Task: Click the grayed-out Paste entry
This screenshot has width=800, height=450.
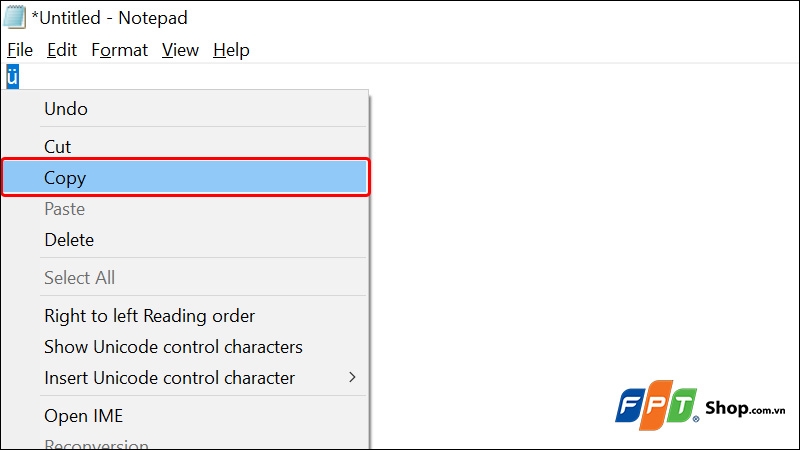Action: tap(64, 209)
